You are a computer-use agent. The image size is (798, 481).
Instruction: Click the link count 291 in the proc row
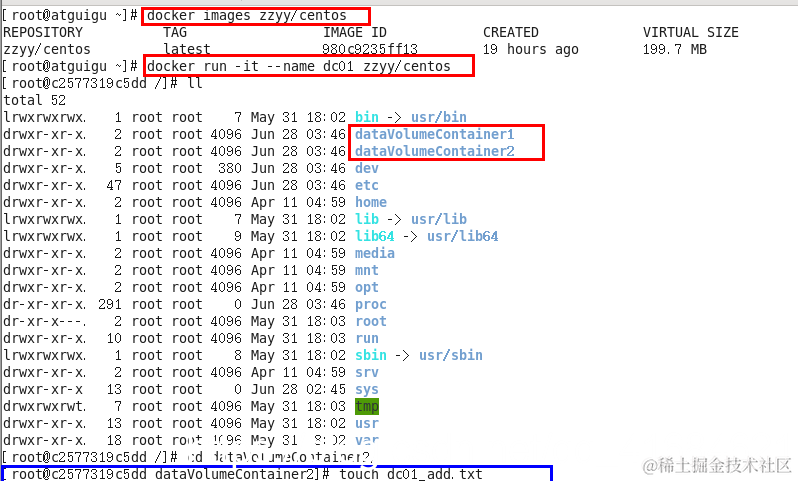pos(110,304)
